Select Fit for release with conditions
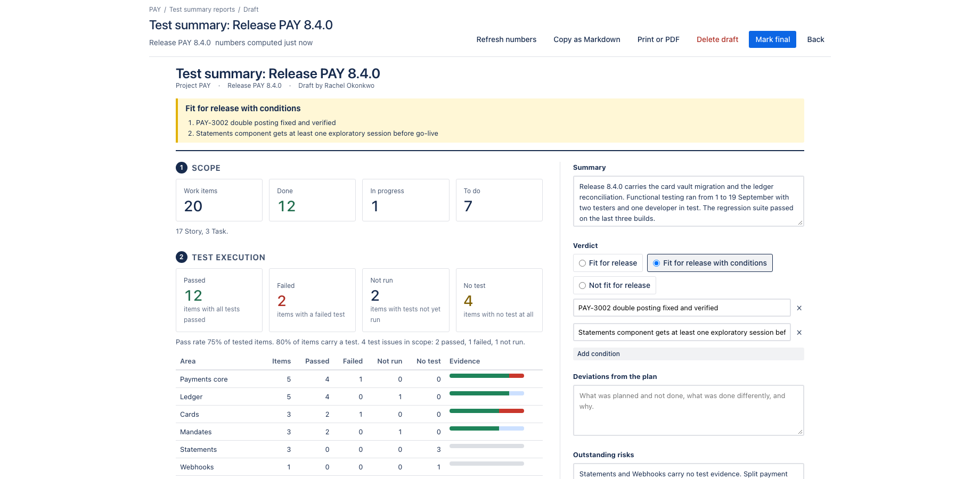 click(709, 263)
